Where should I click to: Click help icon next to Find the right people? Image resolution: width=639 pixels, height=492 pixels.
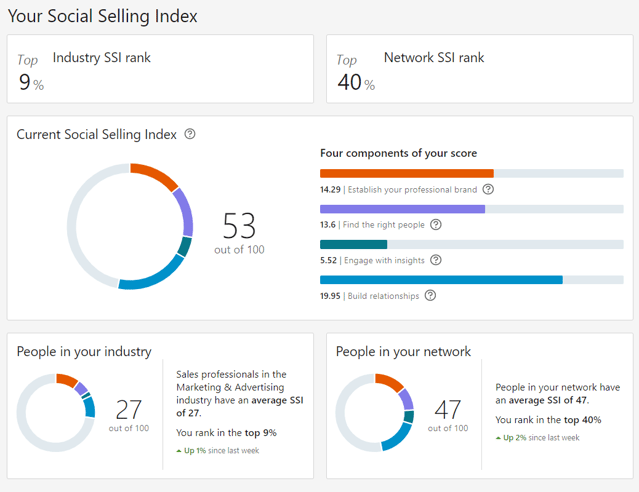point(435,225)
